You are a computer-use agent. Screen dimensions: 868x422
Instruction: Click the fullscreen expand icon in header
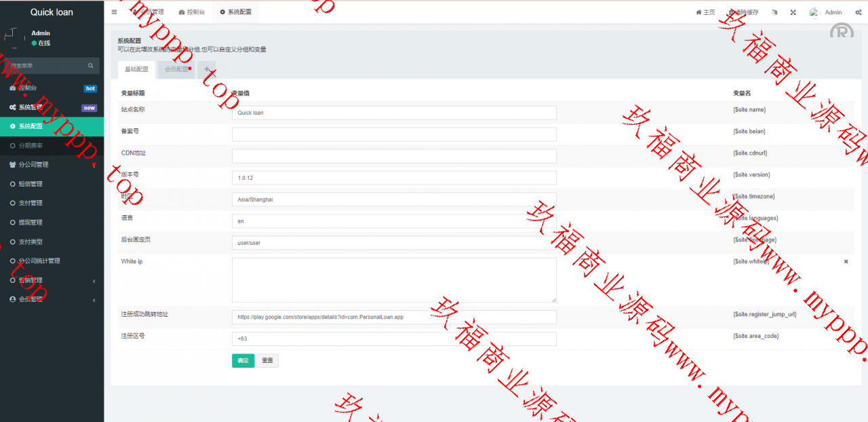click(793, 12)
